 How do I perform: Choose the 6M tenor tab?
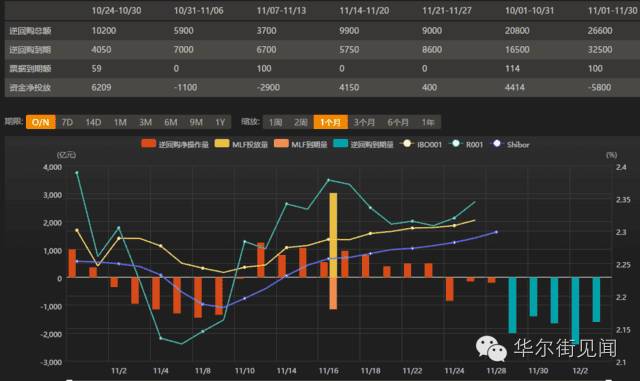click(171, 122)
